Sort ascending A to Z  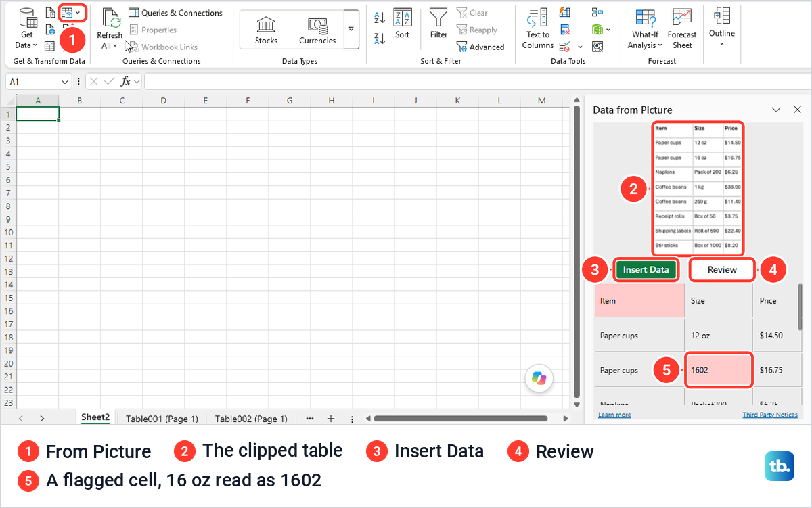point(380,18)
